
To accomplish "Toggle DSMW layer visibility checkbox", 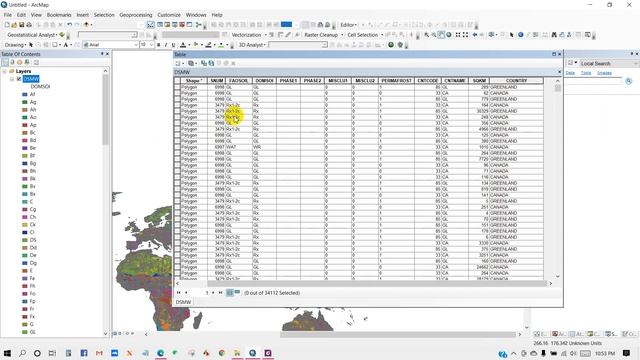I will click(19, 79).
